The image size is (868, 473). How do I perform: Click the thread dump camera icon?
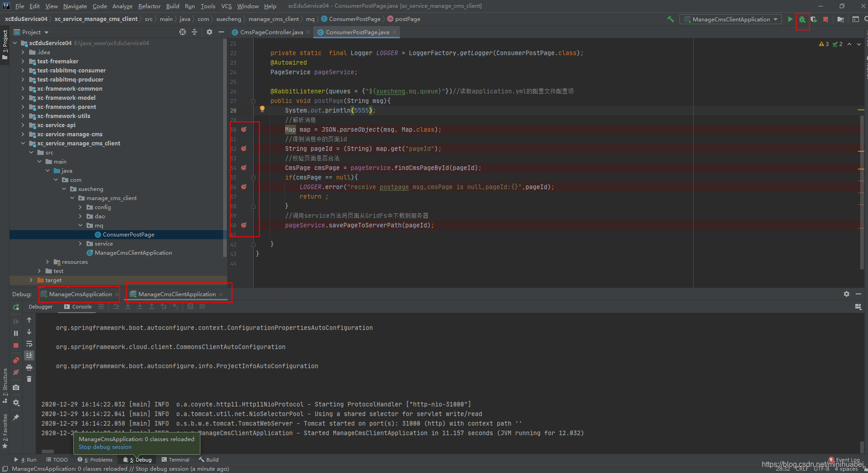click(x=16, y=387)
